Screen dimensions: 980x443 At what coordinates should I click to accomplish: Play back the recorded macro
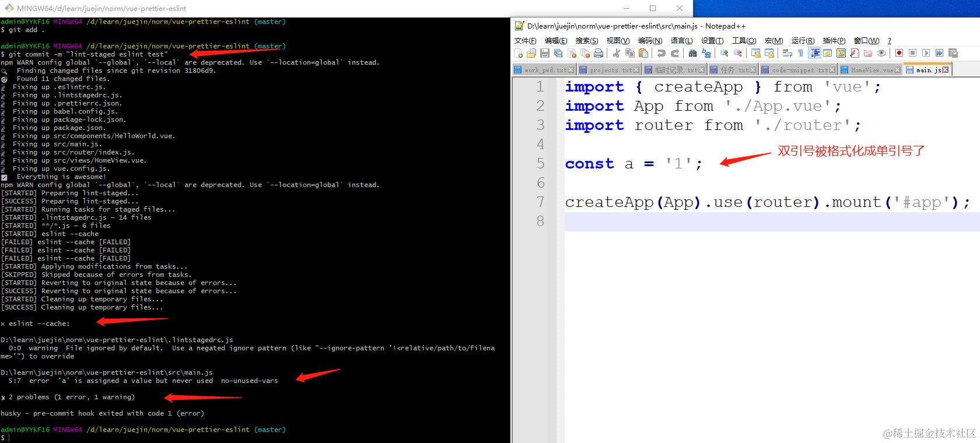coord(926,53)
